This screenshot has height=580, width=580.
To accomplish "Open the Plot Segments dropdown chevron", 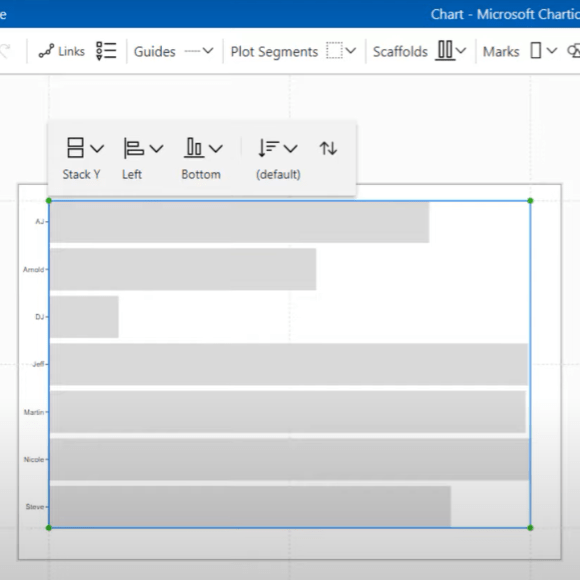I will coord(351,51).
